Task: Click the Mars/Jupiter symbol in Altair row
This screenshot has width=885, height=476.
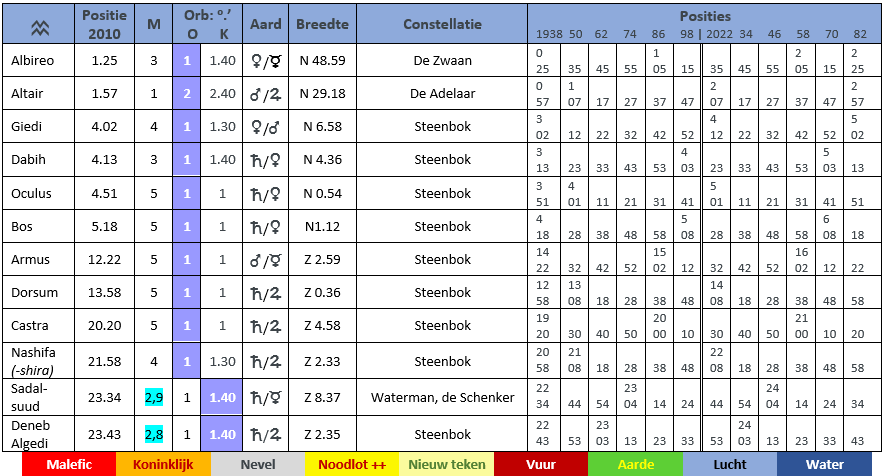Action: coord(265,94)
